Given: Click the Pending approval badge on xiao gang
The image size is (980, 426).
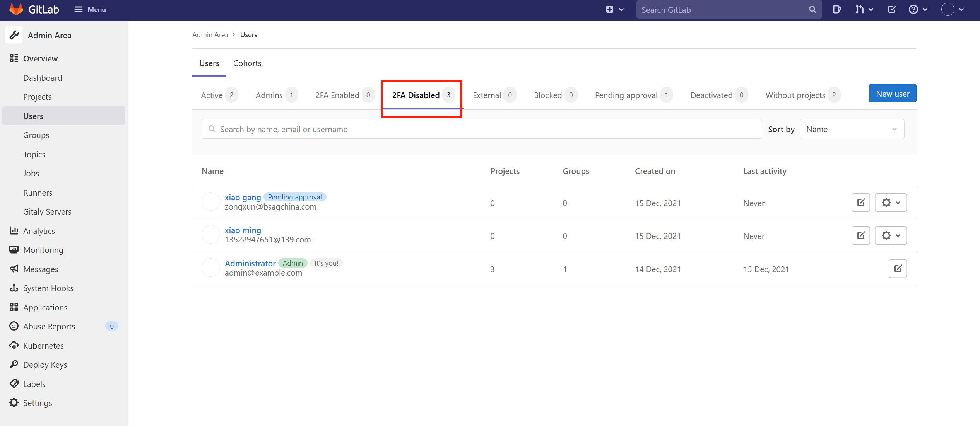Looking at the screenshot, I should click(x=295, y=197).
